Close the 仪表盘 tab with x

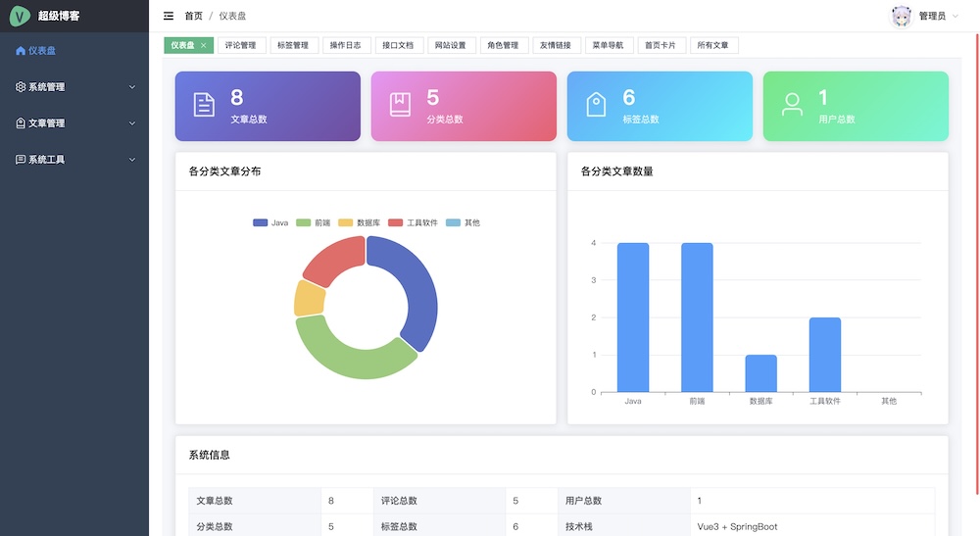click(204, 45)
